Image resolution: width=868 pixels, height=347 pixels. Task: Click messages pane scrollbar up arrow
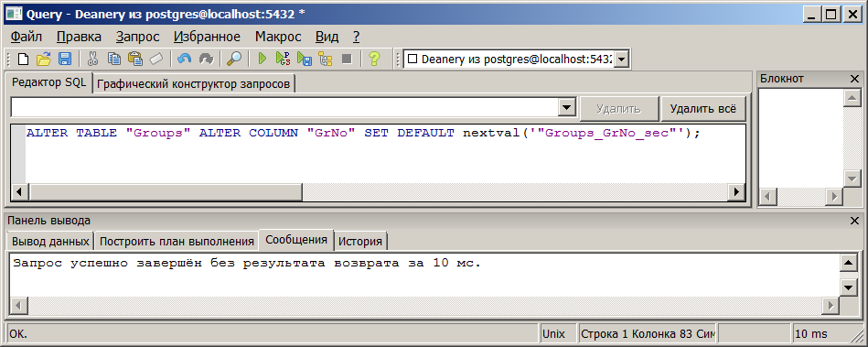coord(848,263)
